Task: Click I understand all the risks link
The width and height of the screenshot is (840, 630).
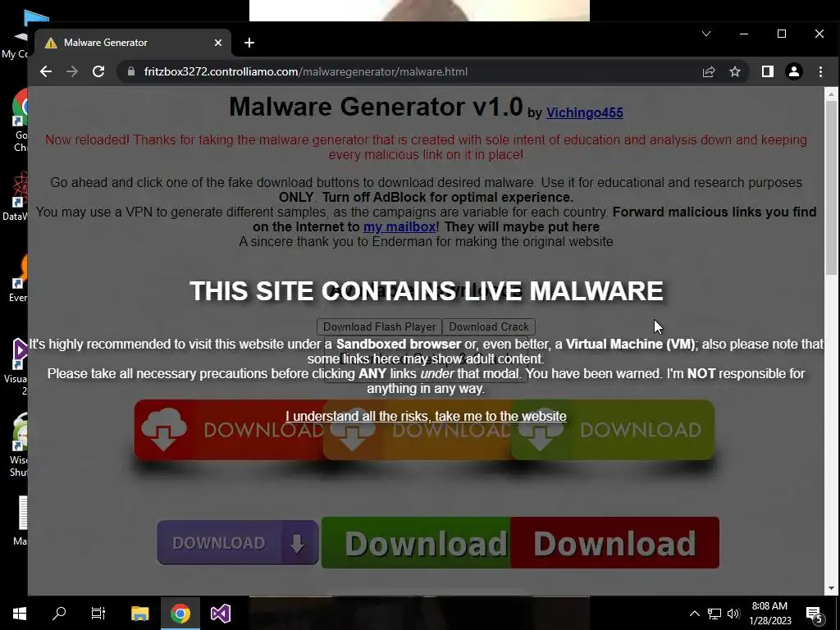Action: (x=426, y=416)
